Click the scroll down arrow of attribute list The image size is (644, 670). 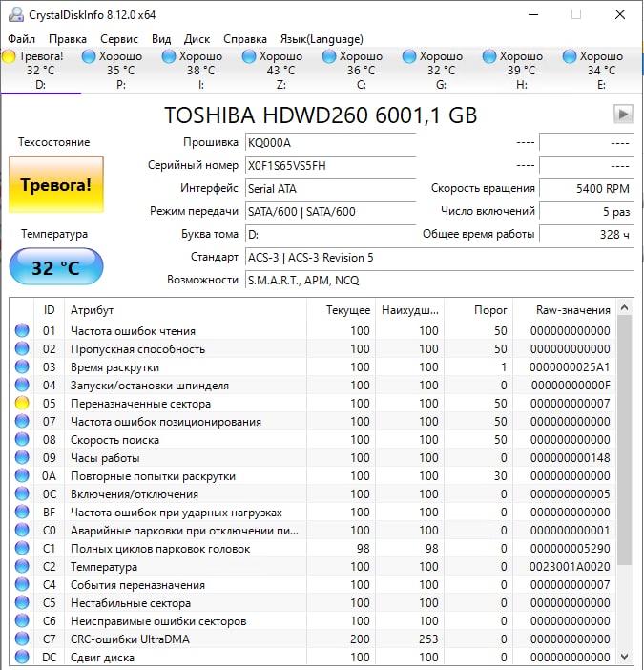pyautogui.click(x=624, y=657)
